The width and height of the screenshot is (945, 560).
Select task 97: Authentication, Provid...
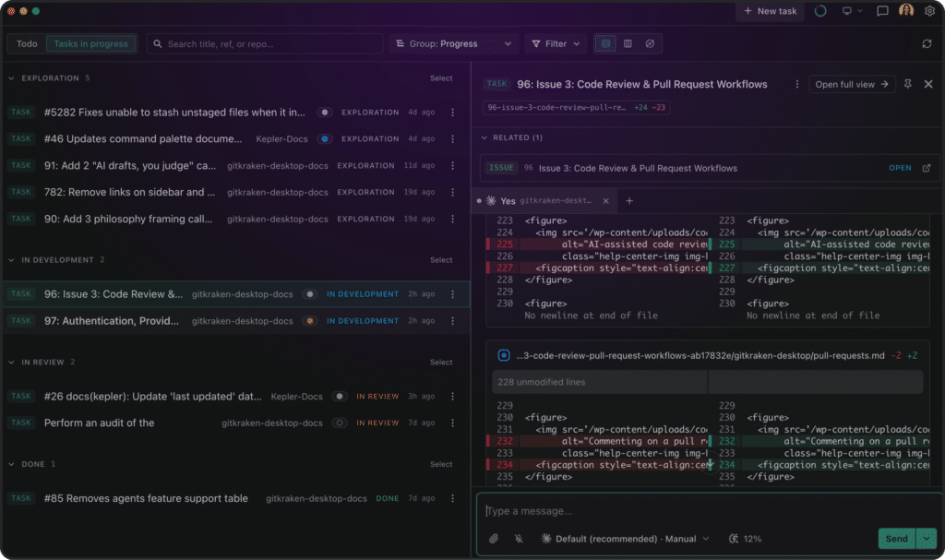(235, 321)
